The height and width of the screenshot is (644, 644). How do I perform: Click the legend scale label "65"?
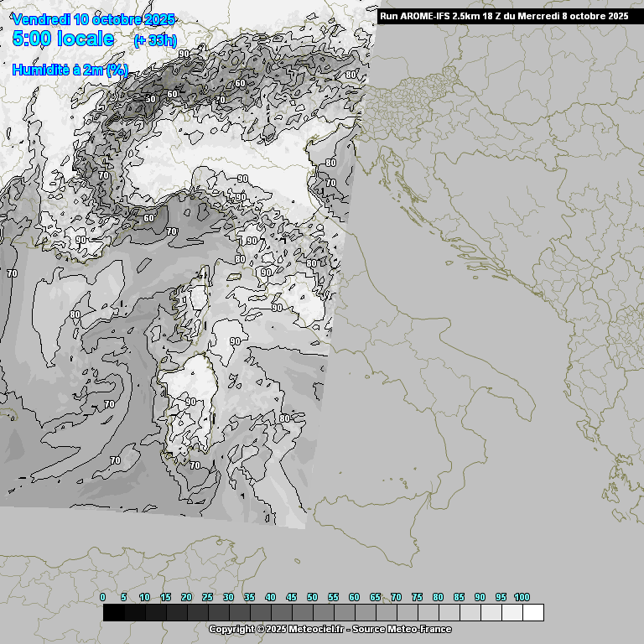coord(375,597)
